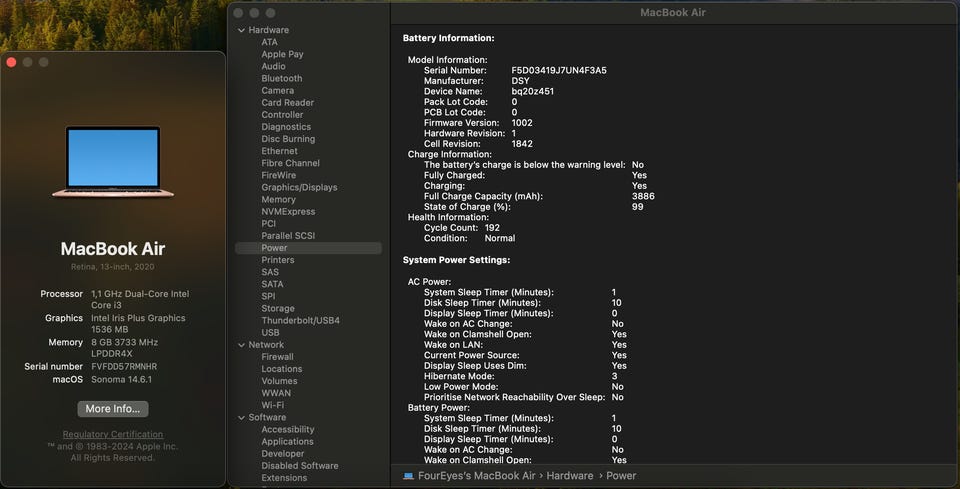Collapse the Network section disclosure triangle
The image size is (960, 489).
(x=241, y=345)
